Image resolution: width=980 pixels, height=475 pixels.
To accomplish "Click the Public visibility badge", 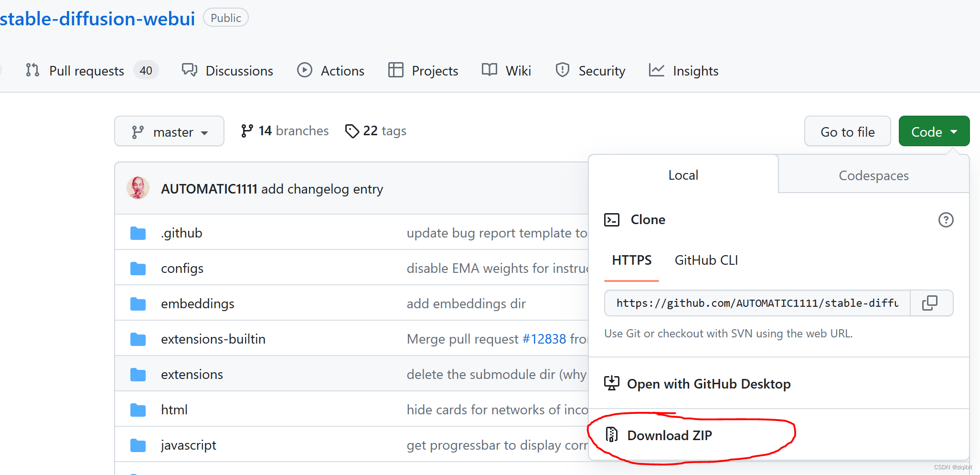I will [226, 18].
